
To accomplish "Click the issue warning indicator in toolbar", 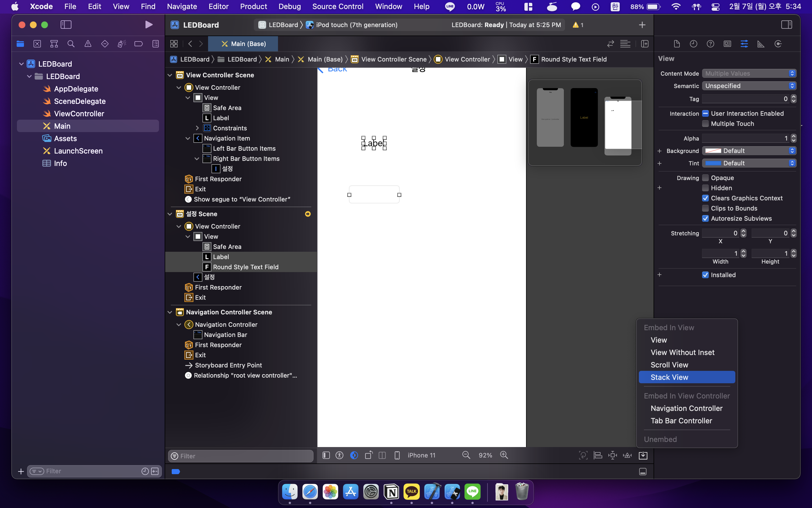I will pyautogui.click(x=578, y=25).
